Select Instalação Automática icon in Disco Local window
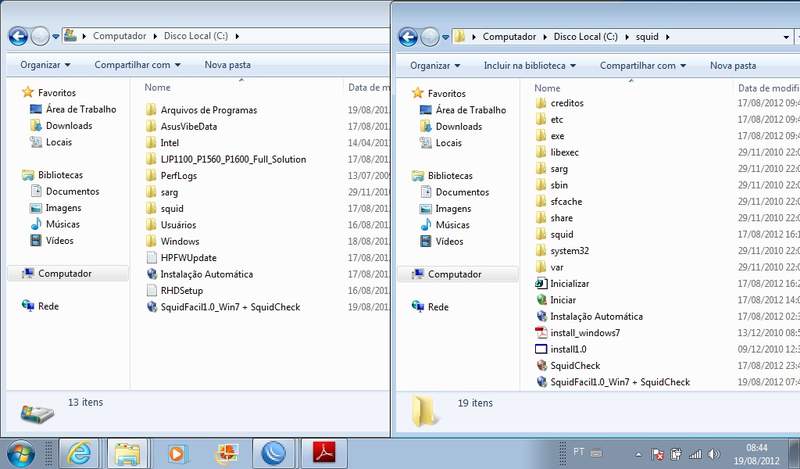This screenshot has width=800, height=469. point(152,274)
